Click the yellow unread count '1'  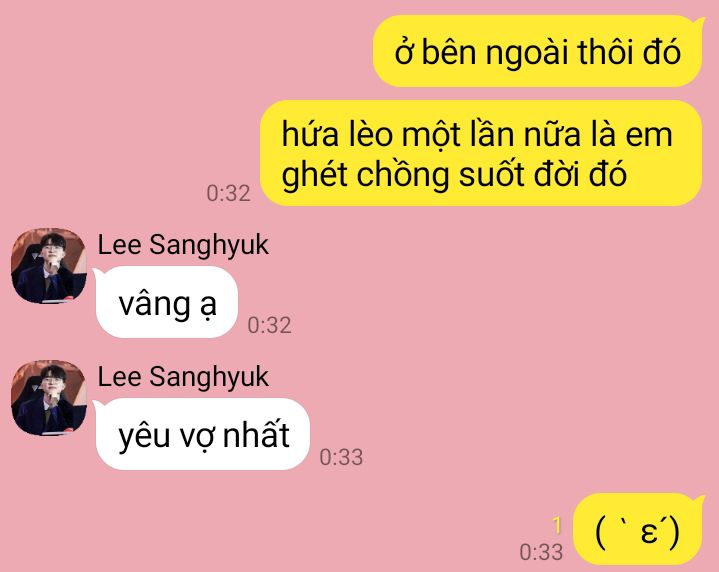[557, 526]
